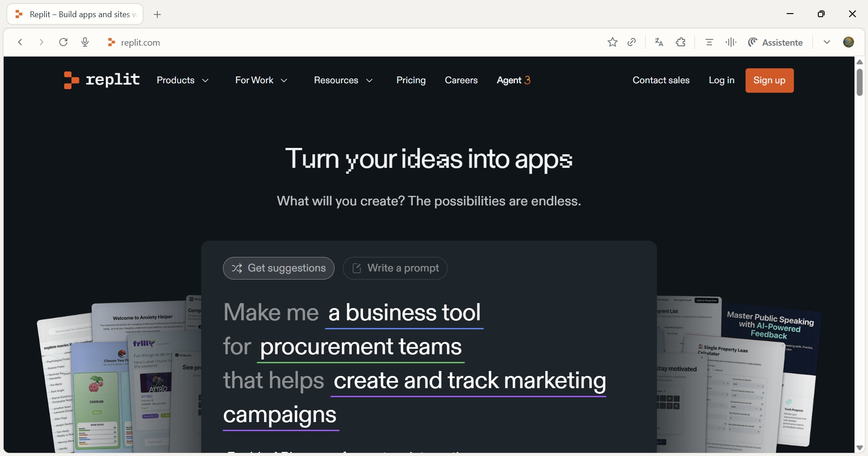Click the copy link icon in toolbar
Image resolution: width=868 pixels, height=456 pixels.
pos(632,43)
